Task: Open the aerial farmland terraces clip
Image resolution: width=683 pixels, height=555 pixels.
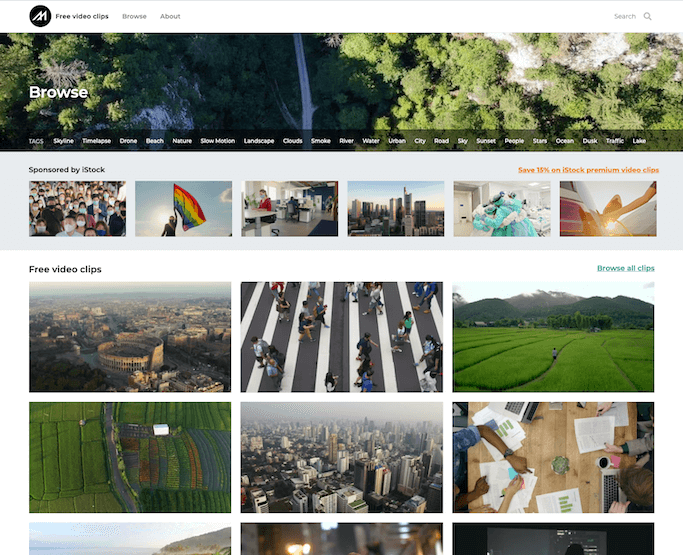Action: [130, 457]
